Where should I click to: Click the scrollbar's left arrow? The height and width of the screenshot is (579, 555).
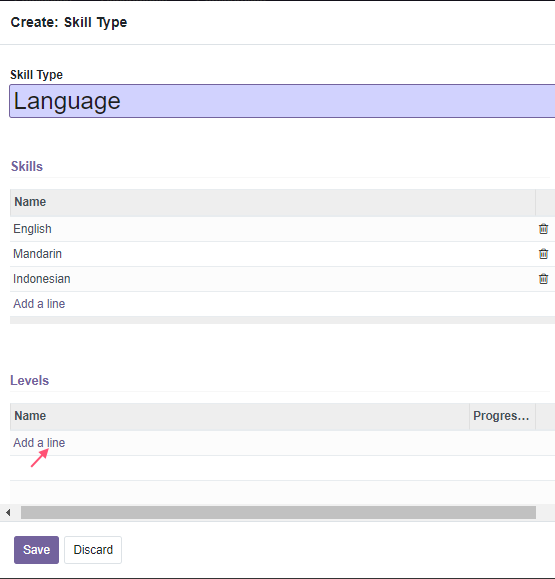click(x=8, y=513)
